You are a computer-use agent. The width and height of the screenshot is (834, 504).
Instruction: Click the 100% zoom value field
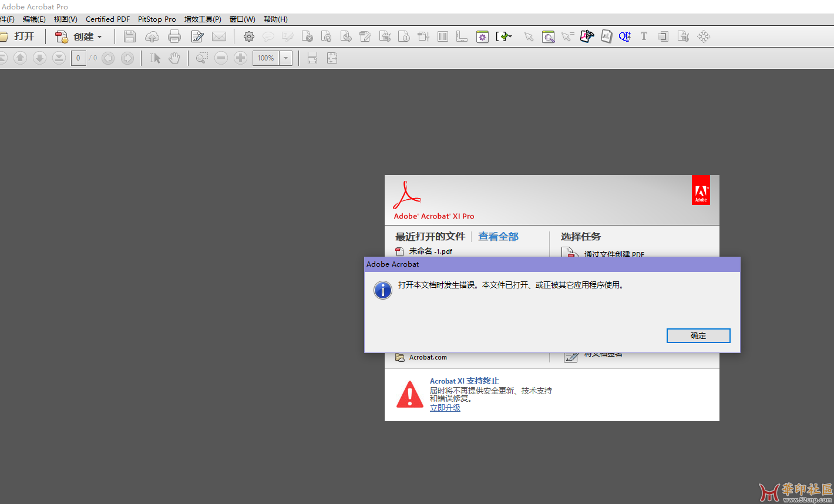tap(266, 58)
